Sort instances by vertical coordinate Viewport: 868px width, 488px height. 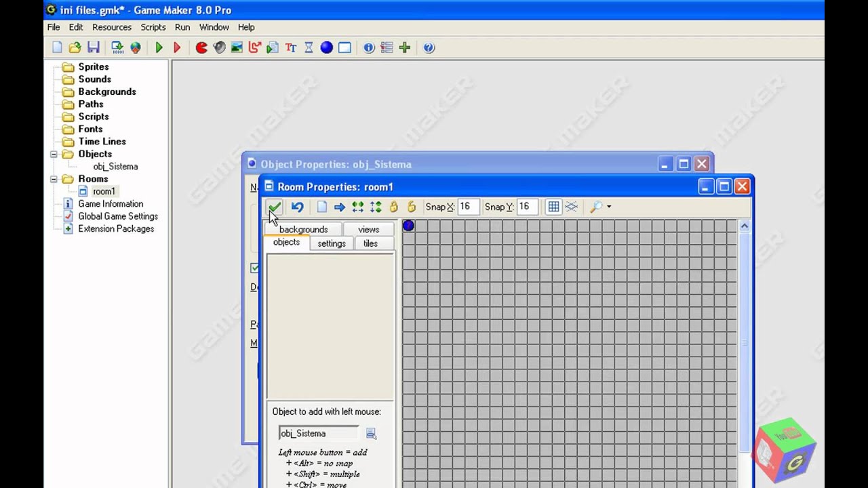[376, 207]
